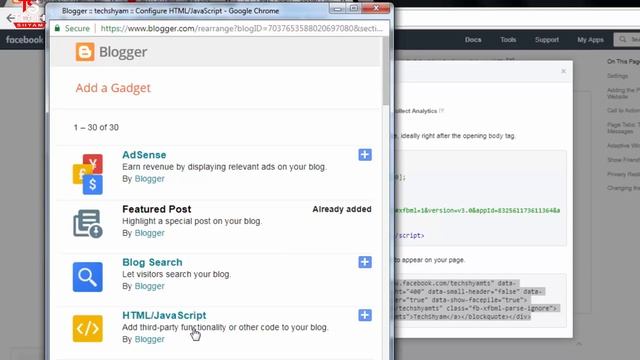
Task: Open the Blog Search title link
Action: pyautogui.click(x=152, y=262)
